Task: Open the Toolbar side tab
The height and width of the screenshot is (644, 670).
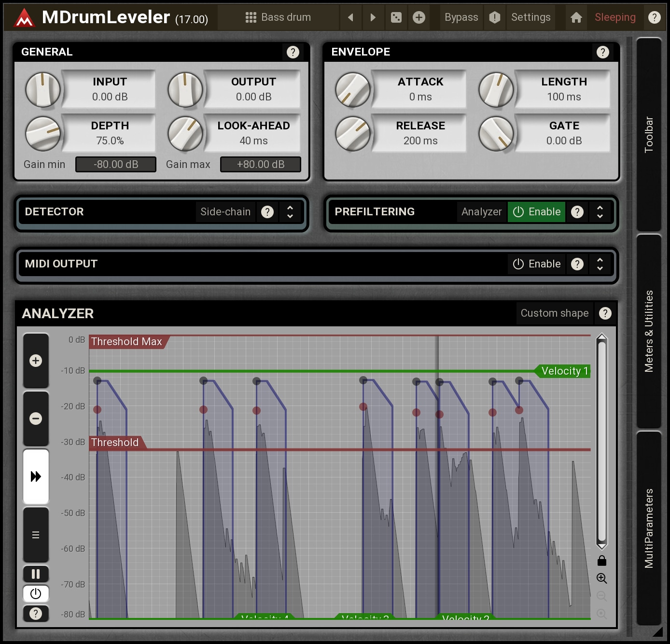Action: (x=649, y=135)
